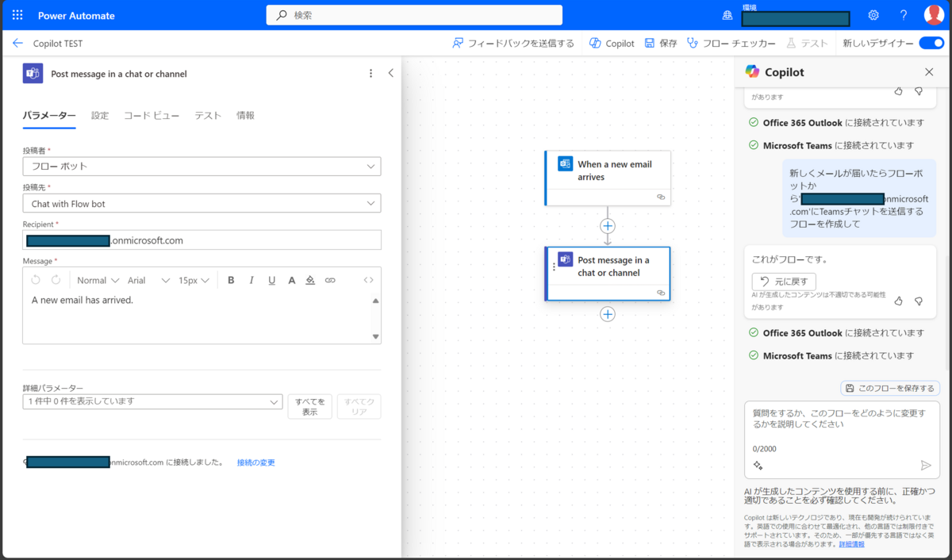This screenshot has width=952, height=560.
Task: Toggle underline formatting
Action: (x=272, y=280)
